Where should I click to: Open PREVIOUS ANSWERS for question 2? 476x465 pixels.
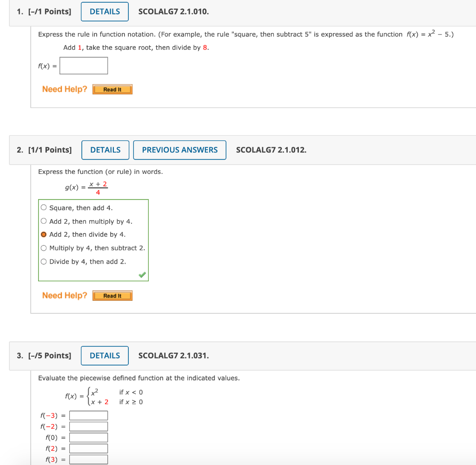pos(179,150)
